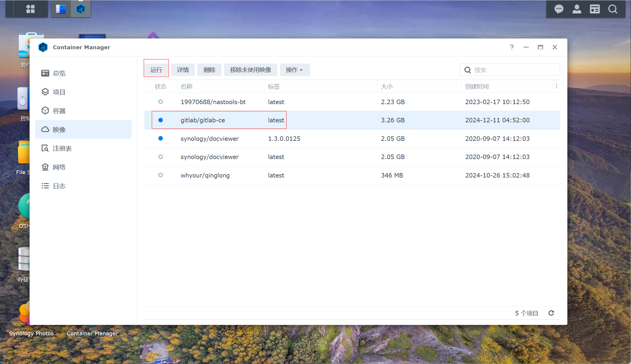
Task: Click the Container Manager taskbar icon
Action: 81,9
